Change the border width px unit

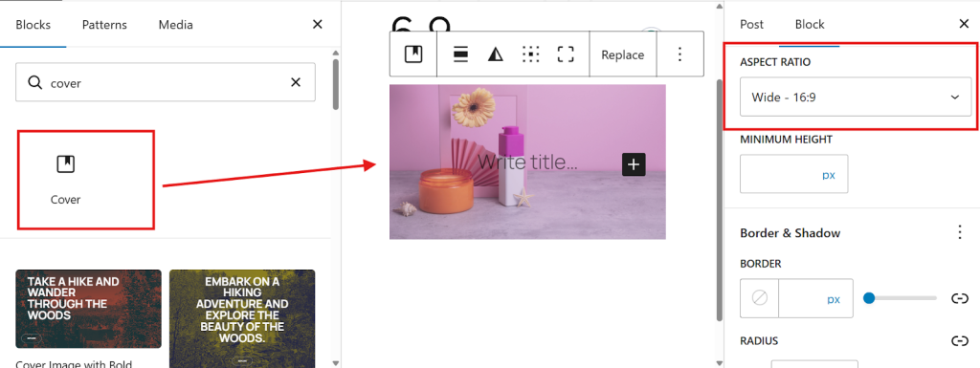[x=834, y=299]
